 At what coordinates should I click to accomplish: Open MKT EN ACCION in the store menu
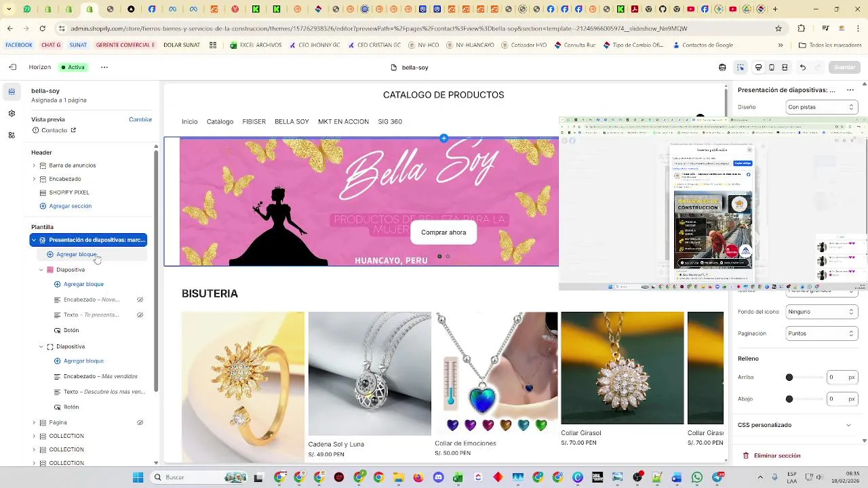tap(343, 122)
